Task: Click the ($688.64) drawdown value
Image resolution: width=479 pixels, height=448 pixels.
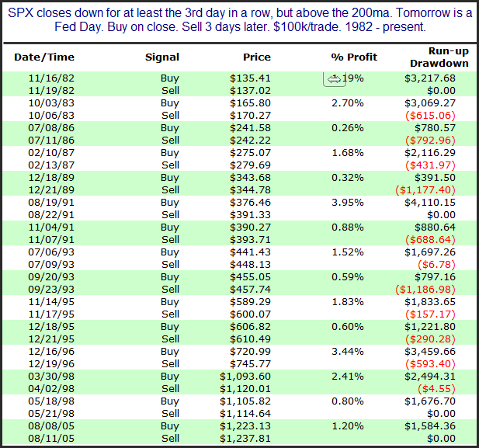Action: pos(430,240)
